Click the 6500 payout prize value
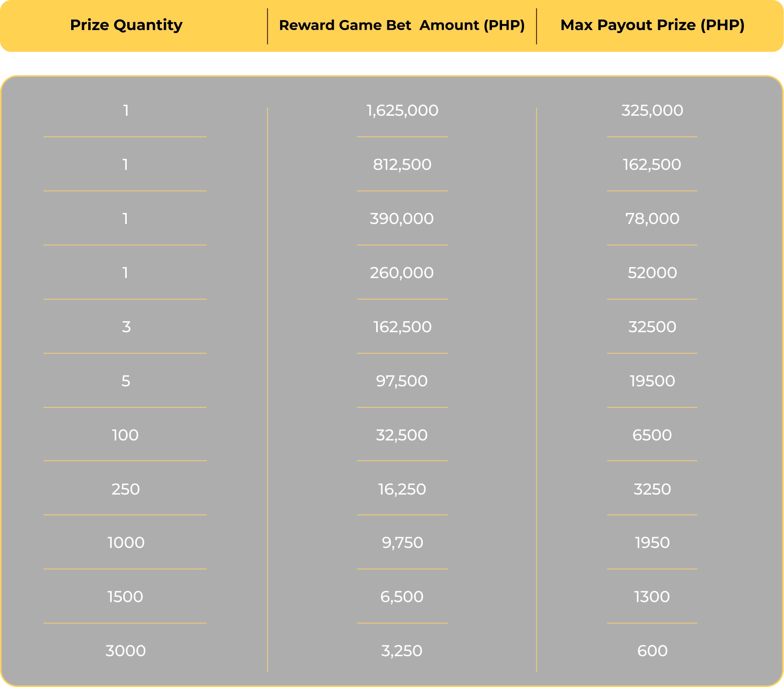This screenshot has width=784, height=687. 652,435
